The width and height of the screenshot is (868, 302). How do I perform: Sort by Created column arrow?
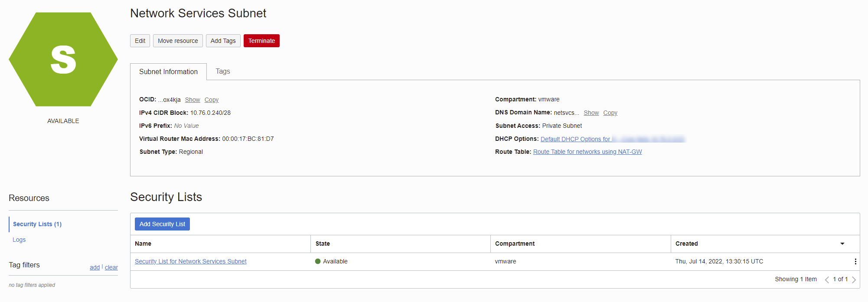click(x=842, y=244)
